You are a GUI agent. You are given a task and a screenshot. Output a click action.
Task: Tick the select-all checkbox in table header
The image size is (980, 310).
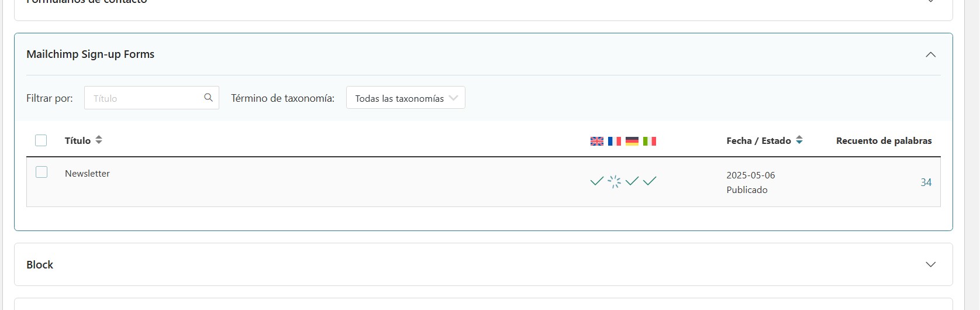tap(41, 140)
